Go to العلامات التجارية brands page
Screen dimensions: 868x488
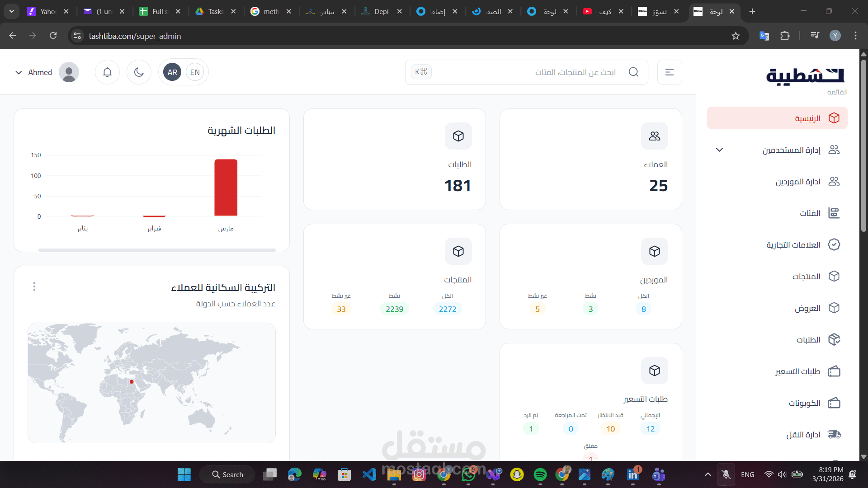793,245
